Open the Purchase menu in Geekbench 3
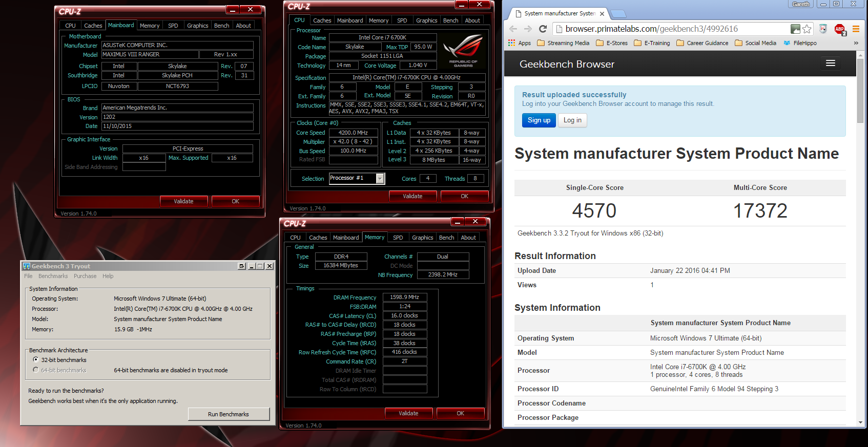Viewport: 868px width, 447px height. coord(85,276)
